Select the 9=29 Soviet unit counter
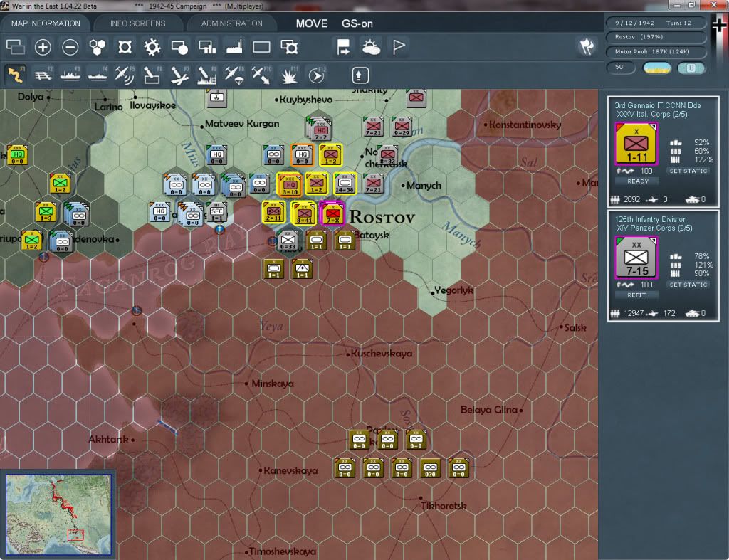Viewport: 729px width, 560px height. tap(402, 126)
